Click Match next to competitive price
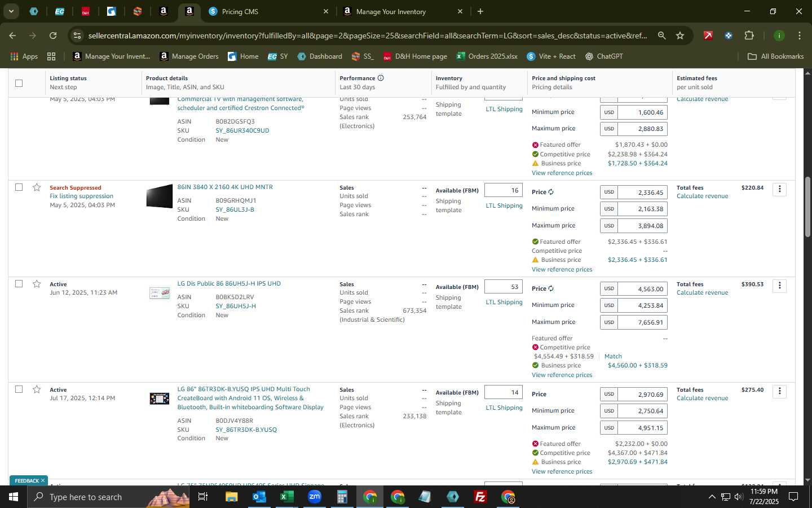Image resolution: width=812 pixels, height=508 pixels. (613, 356)
